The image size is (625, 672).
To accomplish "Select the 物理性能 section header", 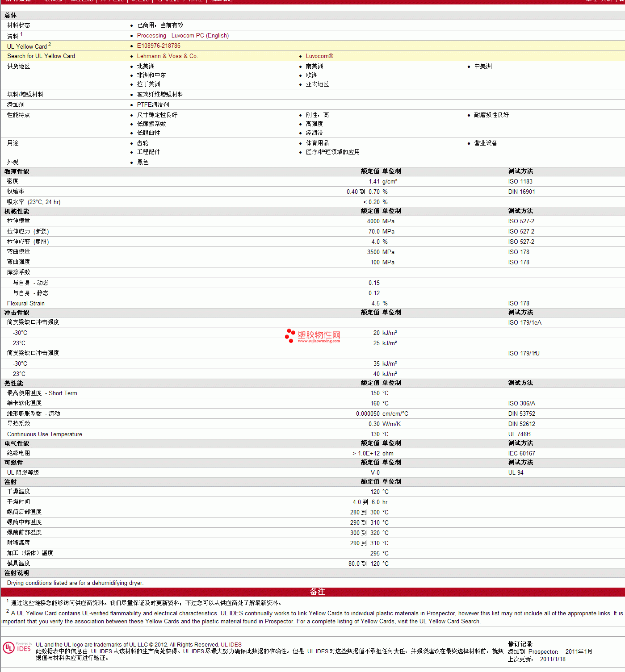I will [17, 172].
